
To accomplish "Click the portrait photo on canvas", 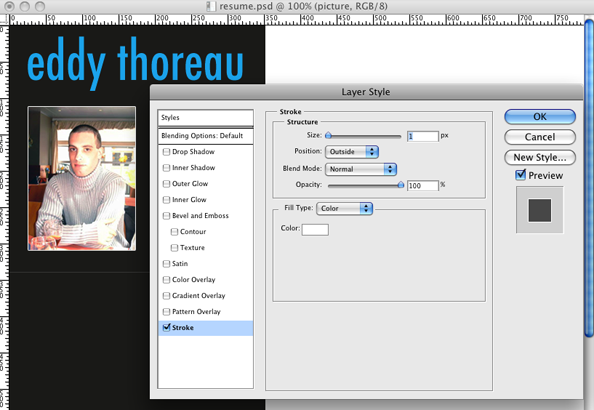I will click(81, 178).
